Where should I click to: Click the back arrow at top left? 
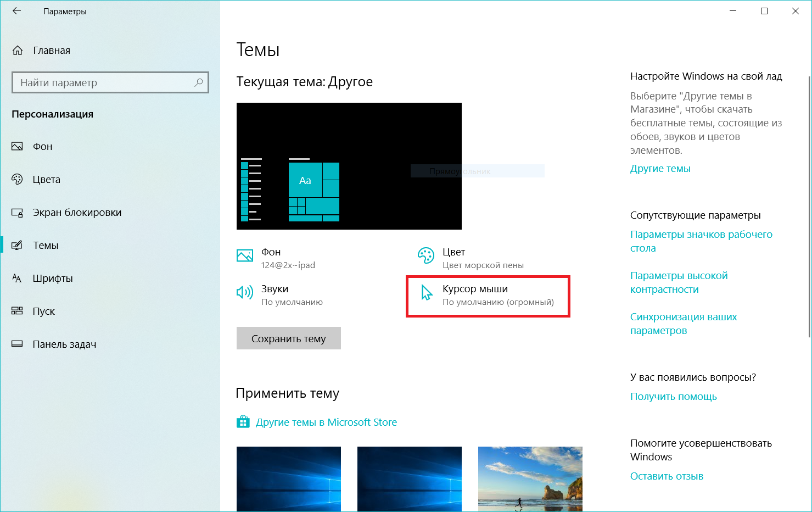point(16,10)
